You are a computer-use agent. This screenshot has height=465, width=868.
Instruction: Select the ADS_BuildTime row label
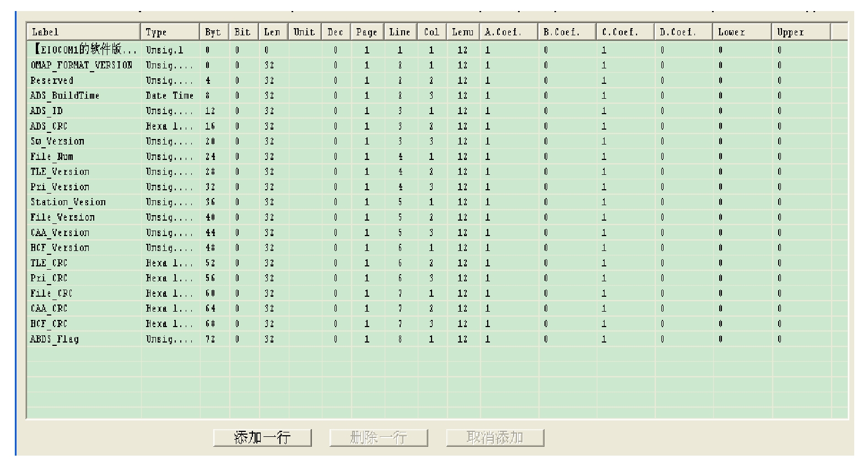tap(65, 95)
